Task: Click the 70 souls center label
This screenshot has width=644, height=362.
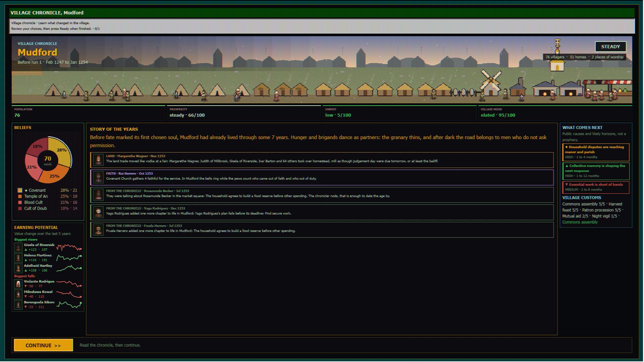Action: pos(48,160)
